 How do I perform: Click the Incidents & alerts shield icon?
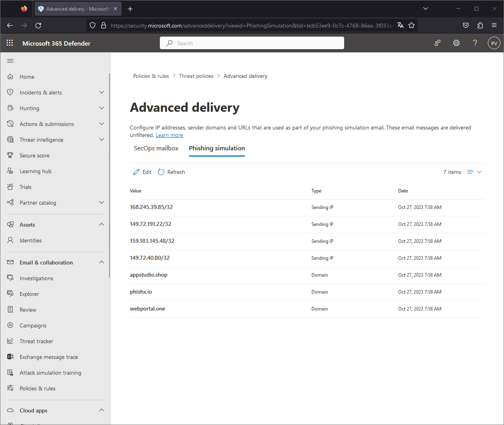[x=10, y=92]
